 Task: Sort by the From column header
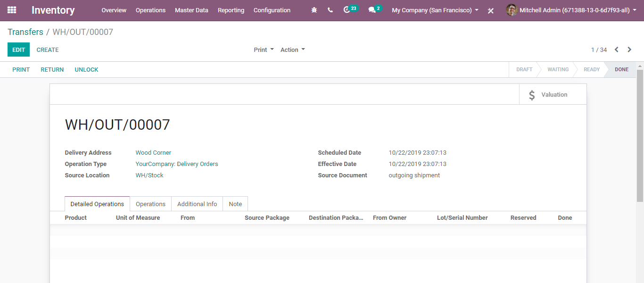188,217
